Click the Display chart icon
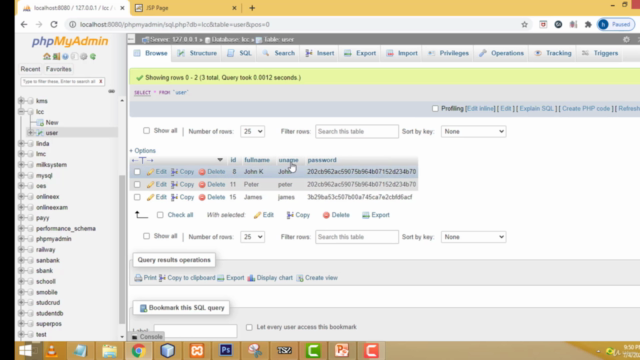640x360 pixels. tap(251, 278)
